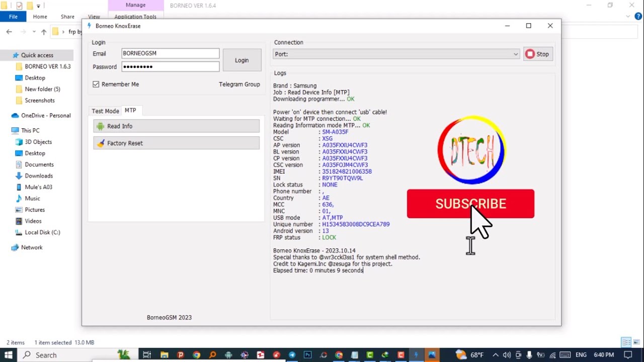Expand the This PC tree item

(11, 130)
